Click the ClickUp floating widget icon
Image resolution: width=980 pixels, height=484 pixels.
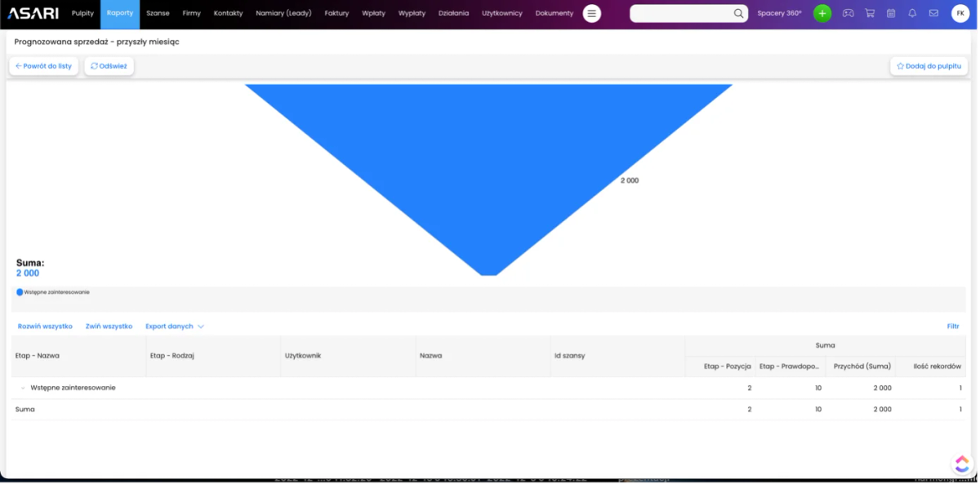click(962, 464)
